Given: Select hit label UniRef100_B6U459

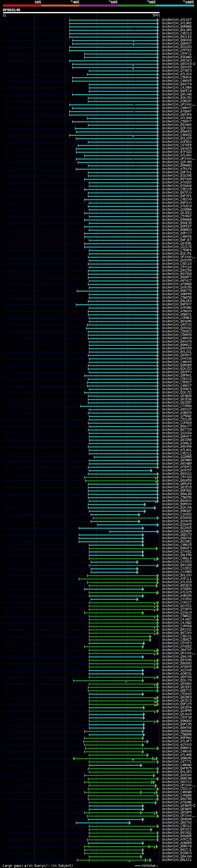Looking at the screenshot, I should point(176,481).
